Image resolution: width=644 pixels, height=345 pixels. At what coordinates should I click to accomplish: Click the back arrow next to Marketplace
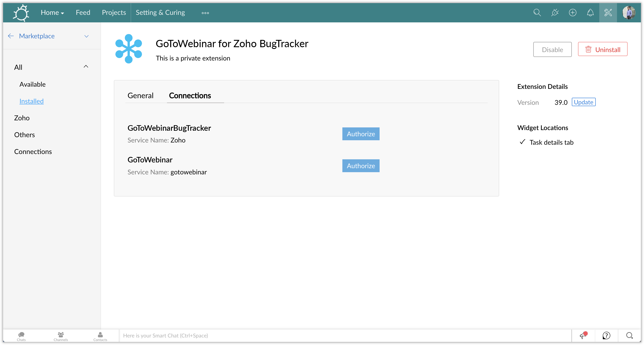point(11,36)
